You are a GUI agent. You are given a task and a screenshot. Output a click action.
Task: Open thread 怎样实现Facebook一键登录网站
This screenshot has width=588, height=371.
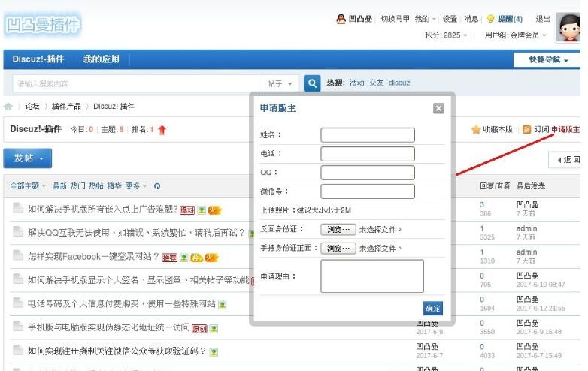click(93, 256)
